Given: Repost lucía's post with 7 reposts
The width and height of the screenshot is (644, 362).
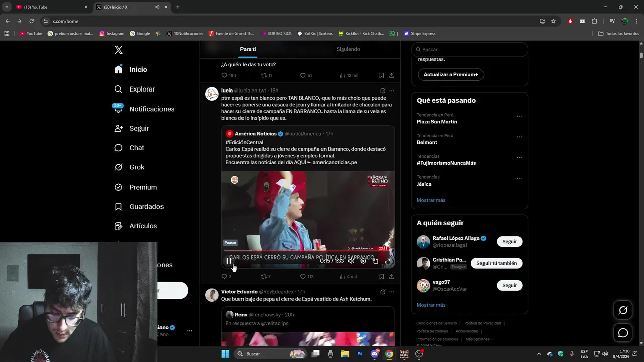Looking at the screenshot, I should 265,276.
